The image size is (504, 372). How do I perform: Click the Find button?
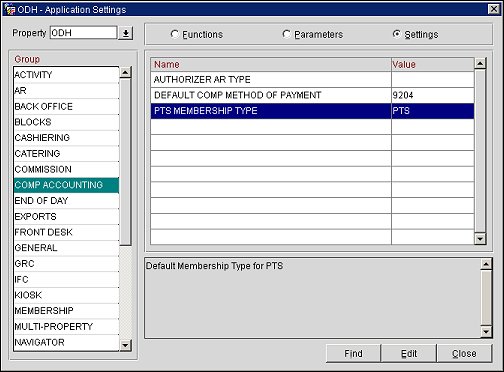point(353,353)
